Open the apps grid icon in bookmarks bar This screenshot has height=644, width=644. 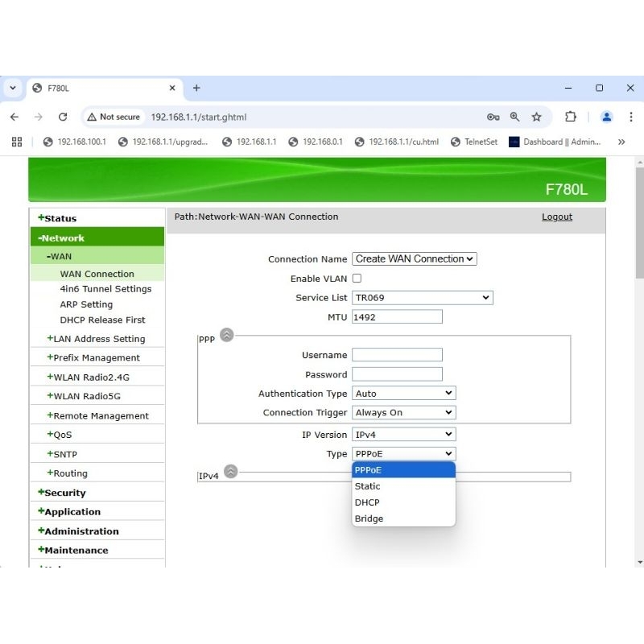tap(17, 142)
